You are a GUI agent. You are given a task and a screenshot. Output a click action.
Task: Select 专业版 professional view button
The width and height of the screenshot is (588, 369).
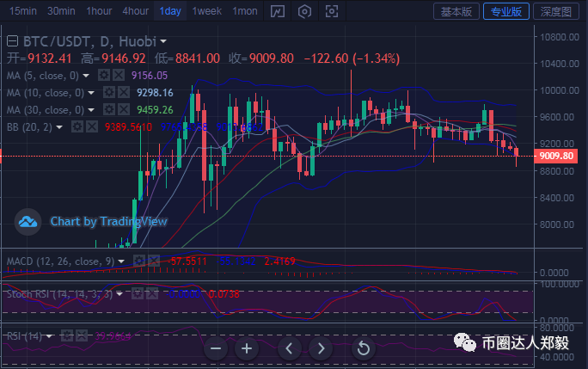[x=506, y=12]
